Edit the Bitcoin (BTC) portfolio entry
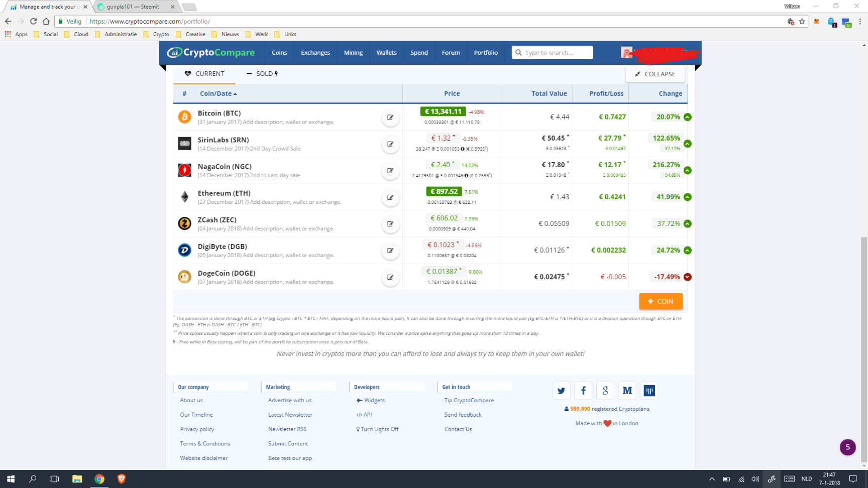The height and width of the screenshot is (488, 868). pyautogui.click(x=390, y=117)
